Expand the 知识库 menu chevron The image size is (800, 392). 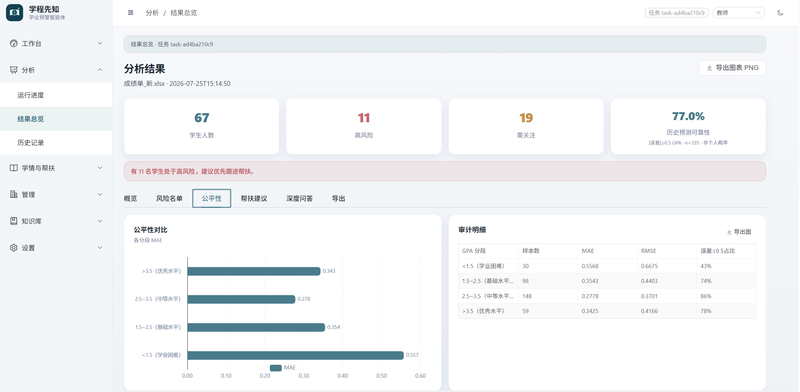pos(100,221)
